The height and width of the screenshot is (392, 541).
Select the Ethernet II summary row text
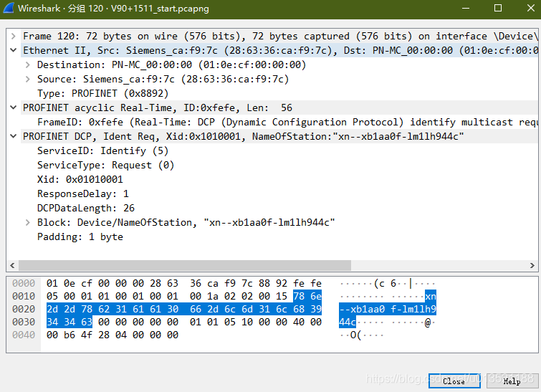[x=279, y=50]
